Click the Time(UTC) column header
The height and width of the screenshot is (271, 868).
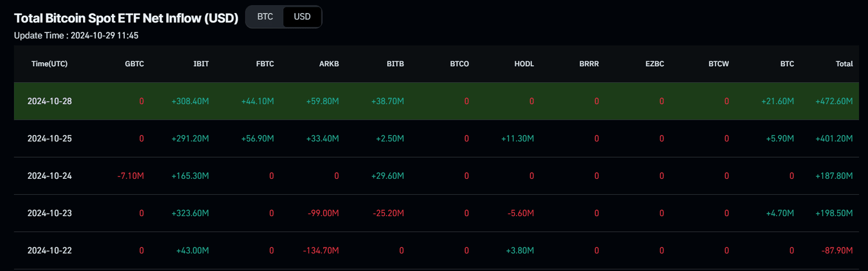pyautogui.click(x=50, y=64)
